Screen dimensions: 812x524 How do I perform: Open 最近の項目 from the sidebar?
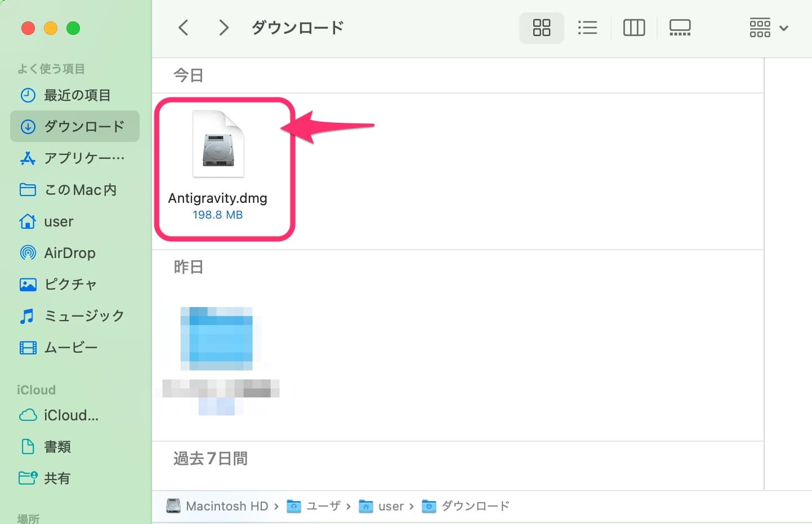78,95
